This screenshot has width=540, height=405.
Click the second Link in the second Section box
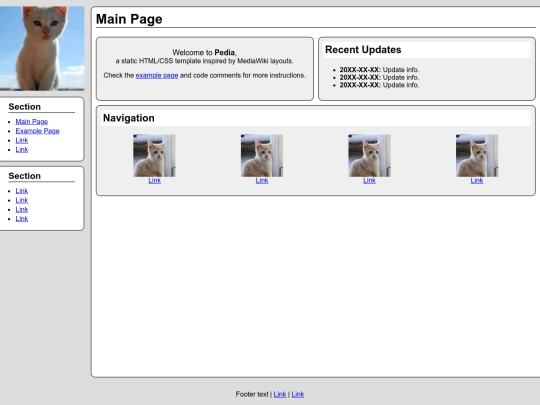pyautogui.click(x=22, y=200)
